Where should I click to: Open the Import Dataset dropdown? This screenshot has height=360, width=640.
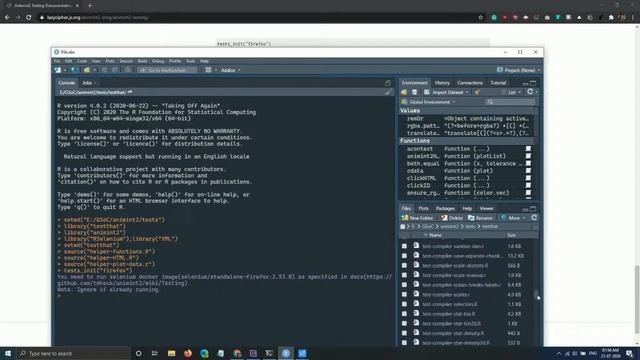(x=447, y=92)
